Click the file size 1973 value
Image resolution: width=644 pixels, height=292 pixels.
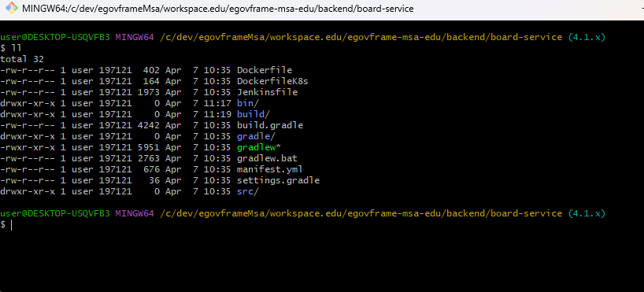[149, 92]
